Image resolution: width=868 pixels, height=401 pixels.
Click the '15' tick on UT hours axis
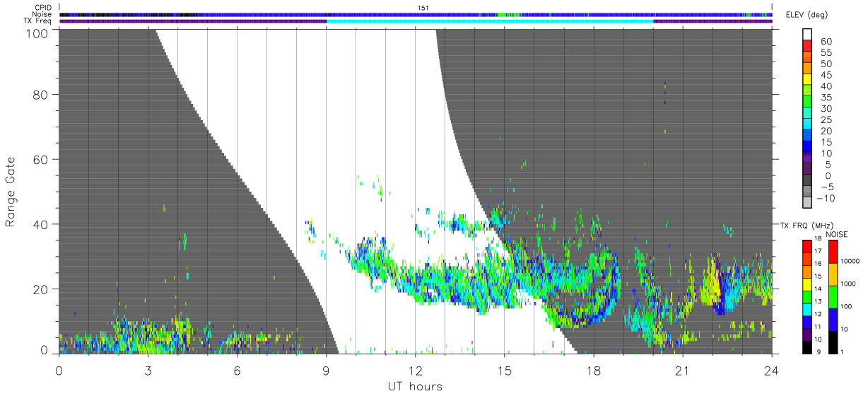tap(504, 371)
